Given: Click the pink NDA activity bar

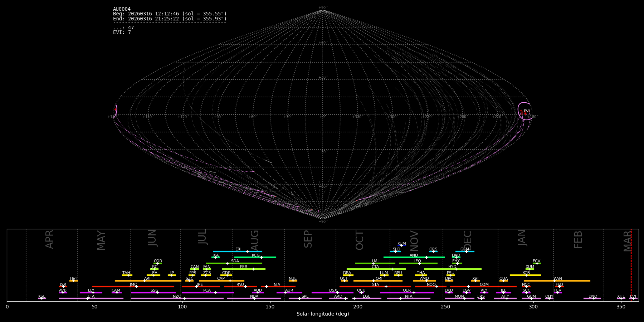Looking at the screenshot, I should point(254,298).
